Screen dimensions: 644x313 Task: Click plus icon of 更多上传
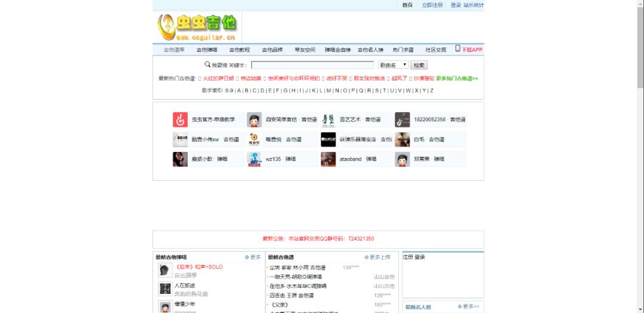click(x=366, y=257)
